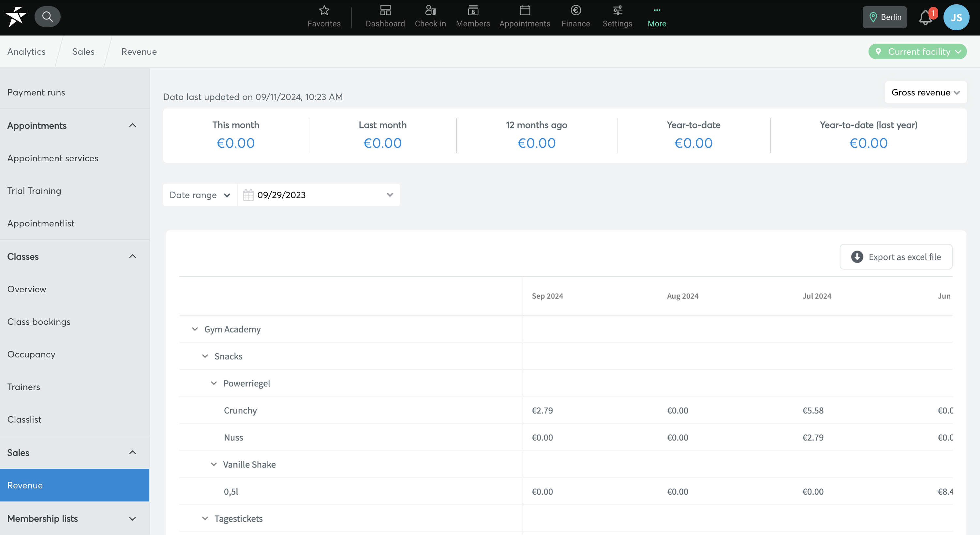Click Last month €0.00 value
Viewport: 980px width, 535px height.
click(x=382, y=143)
